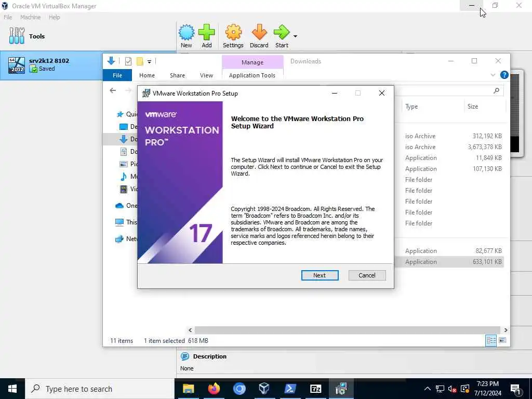532x399 pixels.
Task: Cancel the VMware Workstation Pro Setup wizard
Action: pyautogui.click(x=367, y=275)
